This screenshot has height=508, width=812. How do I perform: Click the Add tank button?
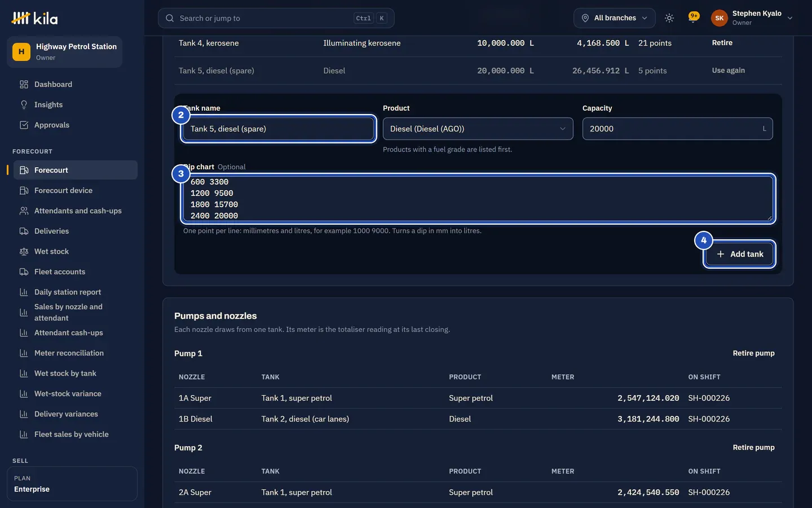point(740,254)
